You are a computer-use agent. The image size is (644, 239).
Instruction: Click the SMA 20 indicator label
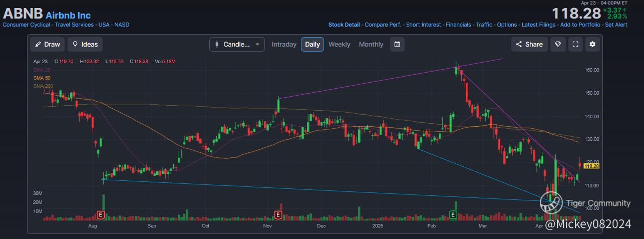pyautogui.click(x=41, y=70)
